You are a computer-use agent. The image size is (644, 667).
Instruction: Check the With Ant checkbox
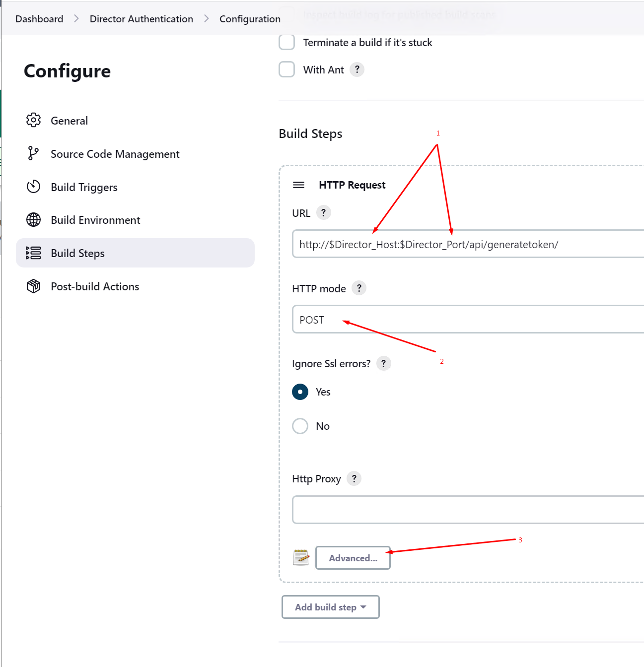point(286,69)
